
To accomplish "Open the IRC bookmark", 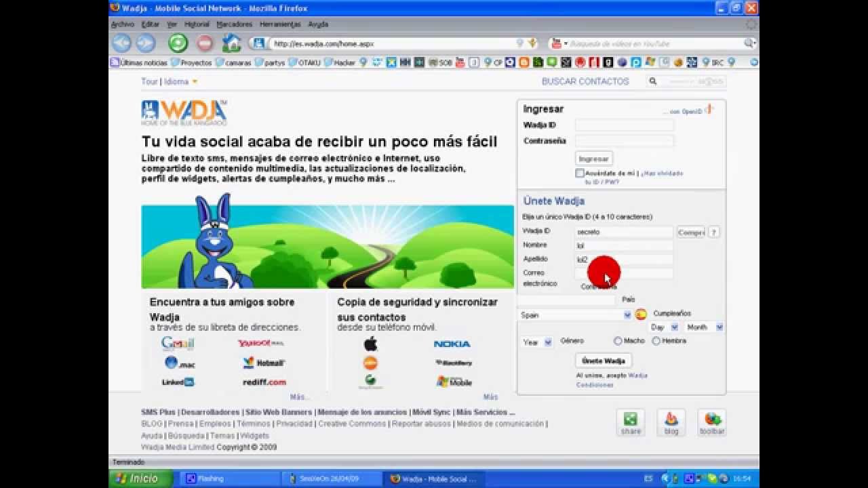I will pyautogui.click(x=713, y=62).
